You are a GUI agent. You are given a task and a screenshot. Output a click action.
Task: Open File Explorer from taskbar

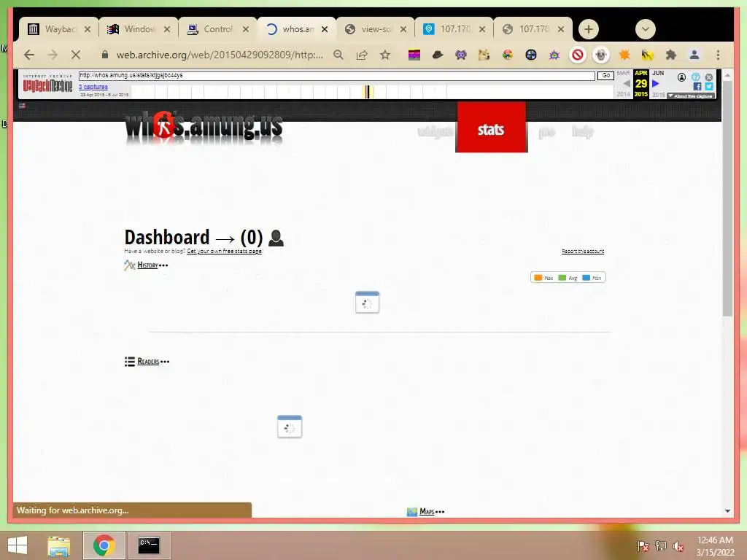point(58,545)
